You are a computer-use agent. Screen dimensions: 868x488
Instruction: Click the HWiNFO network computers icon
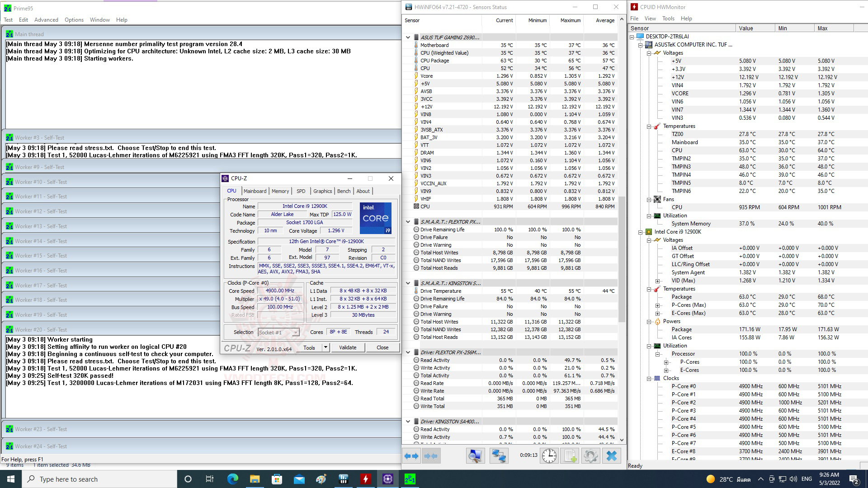point(499,456)
